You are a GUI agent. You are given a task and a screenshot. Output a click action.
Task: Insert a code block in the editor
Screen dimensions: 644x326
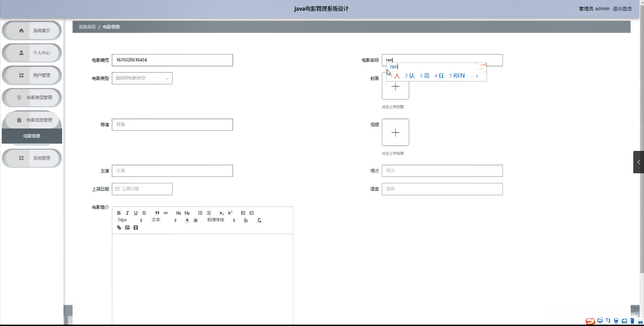click(165, 213)
